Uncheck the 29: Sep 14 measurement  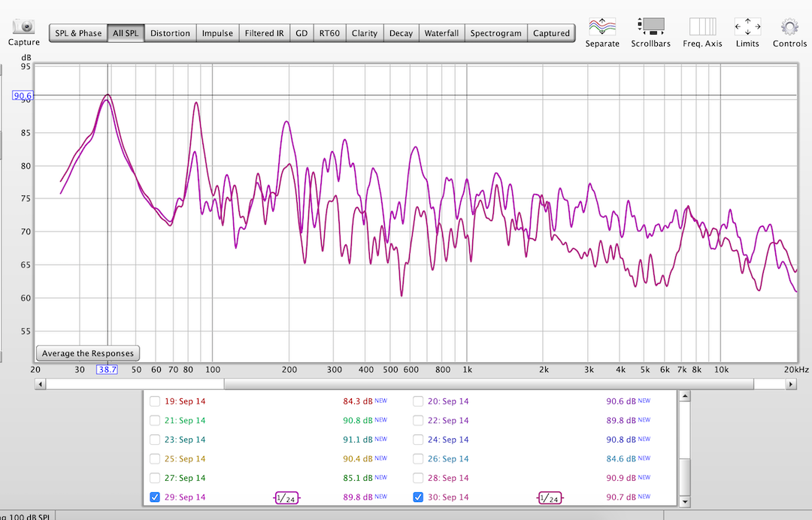tap(155, 497)
